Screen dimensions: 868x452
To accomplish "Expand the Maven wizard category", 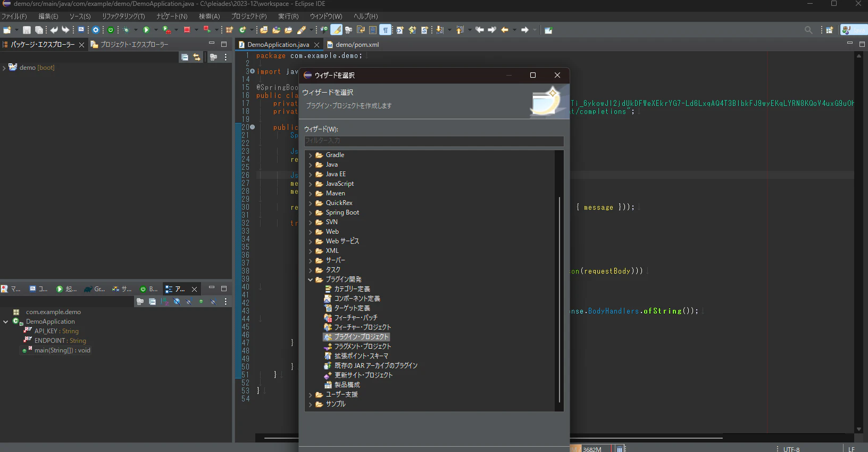I will [x=311, y=194].
